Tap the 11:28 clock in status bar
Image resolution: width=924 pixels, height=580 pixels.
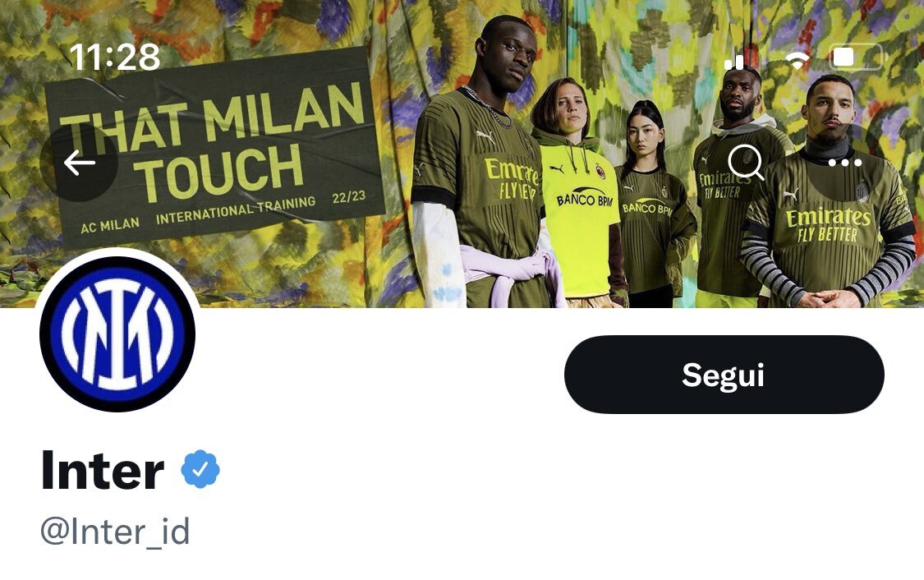click(114, 58)
